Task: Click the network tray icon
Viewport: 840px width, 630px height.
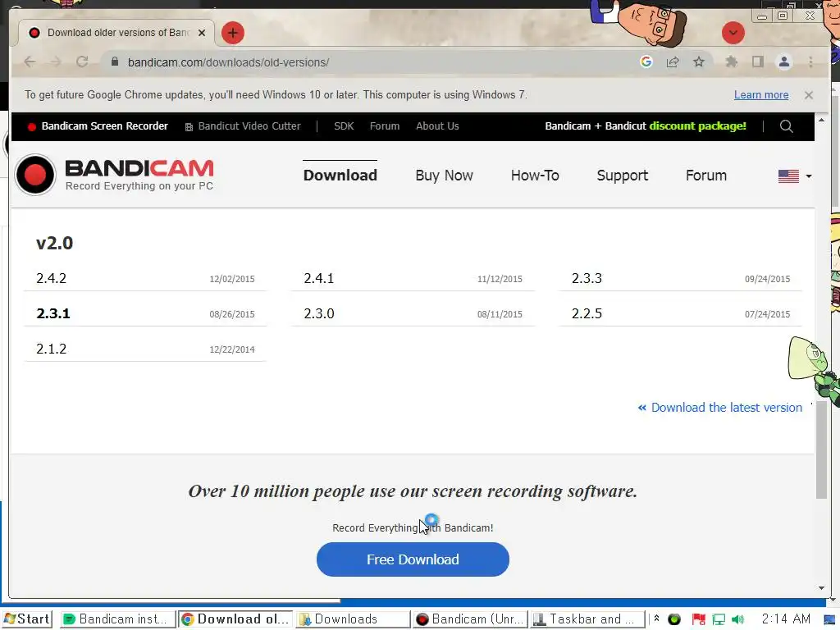Action: click(719, 620)
